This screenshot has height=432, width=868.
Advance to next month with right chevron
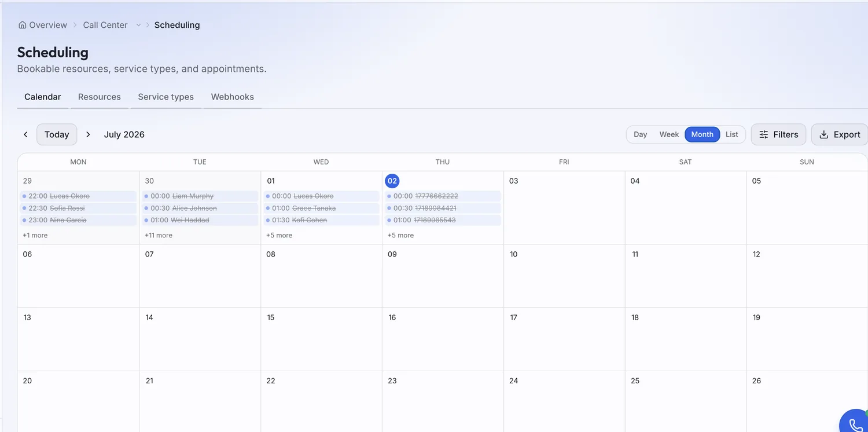[88, 134]
